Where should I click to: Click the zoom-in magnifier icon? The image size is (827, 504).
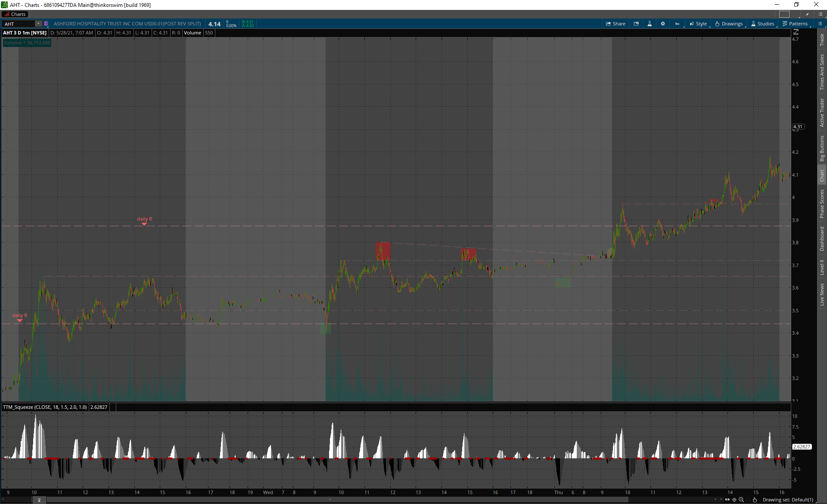point(741,500)
